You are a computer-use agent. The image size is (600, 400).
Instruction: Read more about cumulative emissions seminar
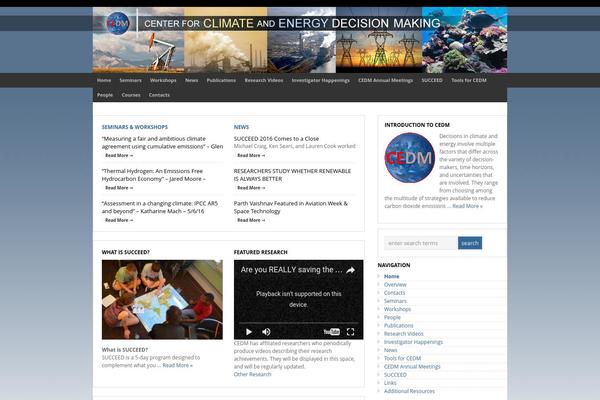click(x=119, y=155)
